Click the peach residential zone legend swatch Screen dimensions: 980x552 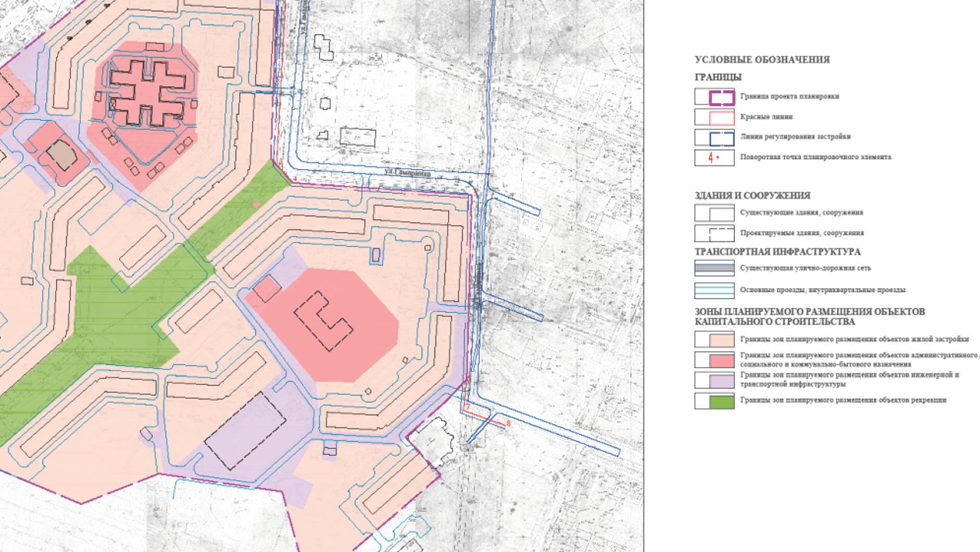714,339
